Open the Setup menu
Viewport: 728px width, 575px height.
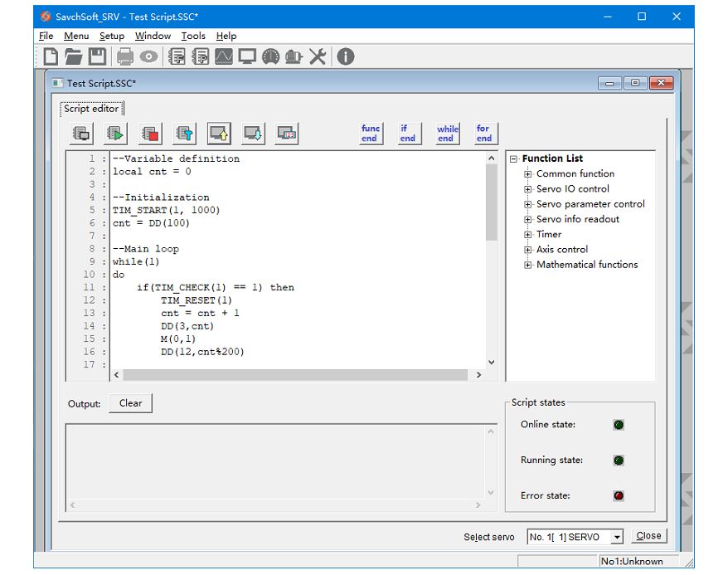113,36
